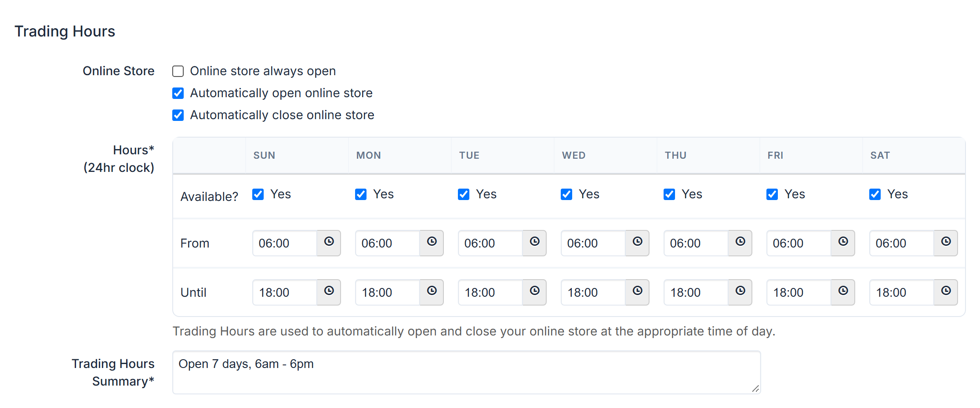This screenshot has height=408, width=980.
Task: Open time picker for Saturday Until
Action: [x=946, y=292]
